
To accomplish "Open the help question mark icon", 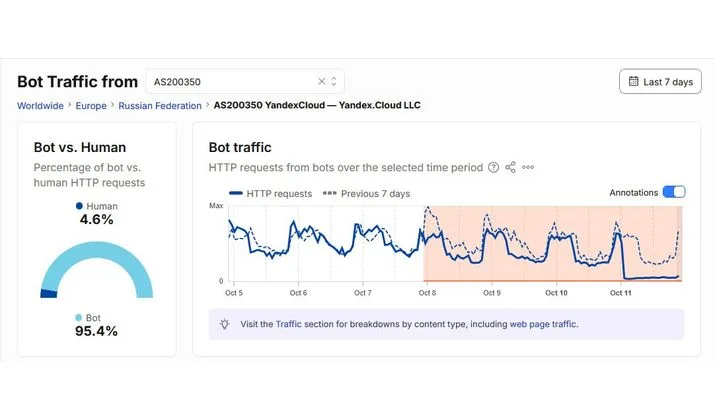I will click(x=493, y=167).
